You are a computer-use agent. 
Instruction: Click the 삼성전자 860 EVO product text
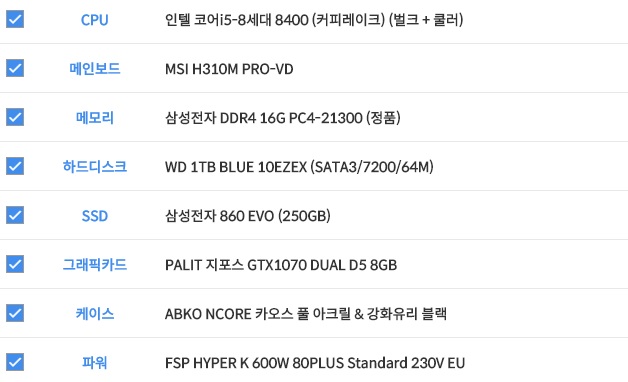click(248, 216)
